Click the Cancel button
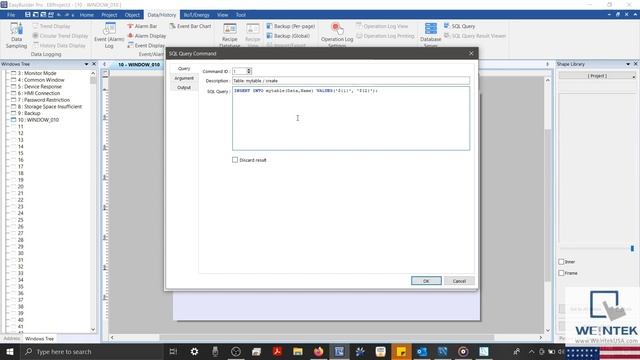The width and height of the screenshot is (640, 360). [459, 281]
